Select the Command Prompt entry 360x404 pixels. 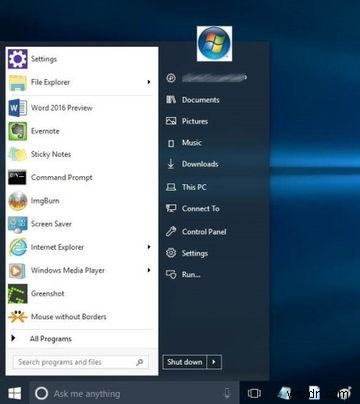point(82,177)
